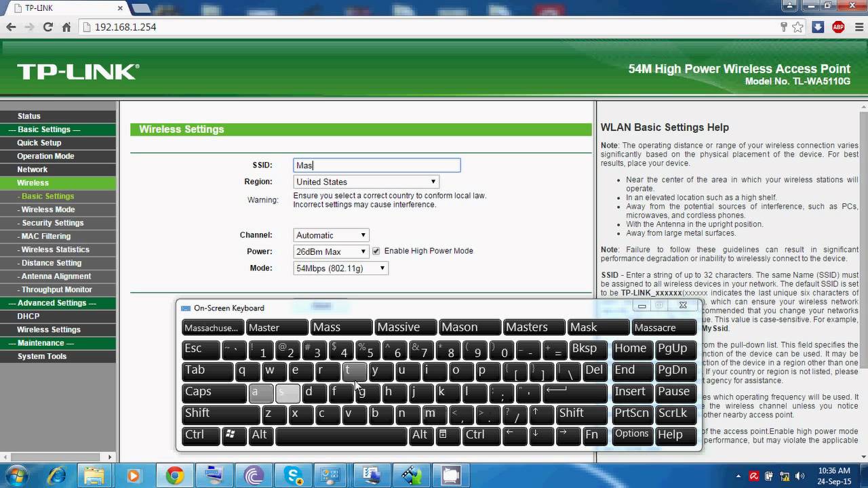
Task: Click the Enter key on the On-Screen Keyboard
Action: point(576,392)
